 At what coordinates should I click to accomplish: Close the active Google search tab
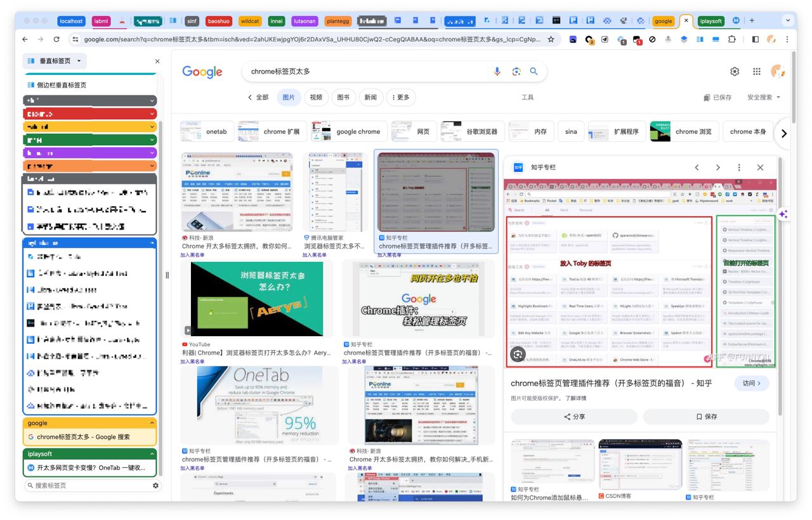[686, 21]
